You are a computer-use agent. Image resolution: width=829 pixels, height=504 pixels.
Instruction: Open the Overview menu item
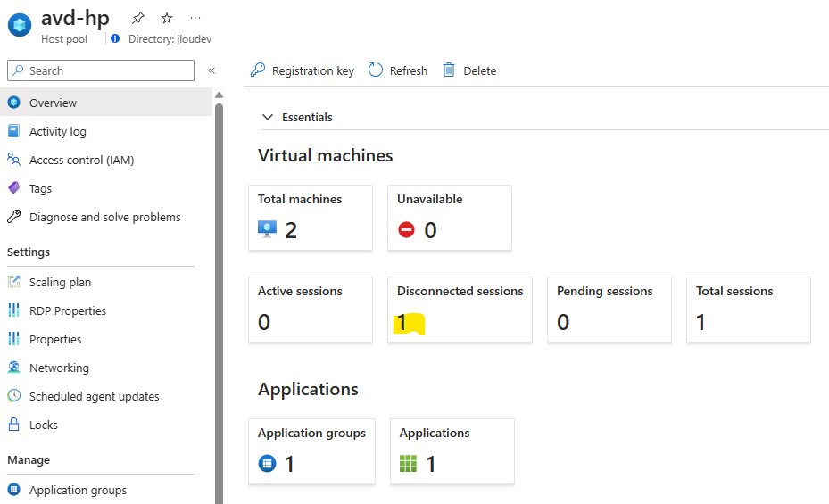106,102
